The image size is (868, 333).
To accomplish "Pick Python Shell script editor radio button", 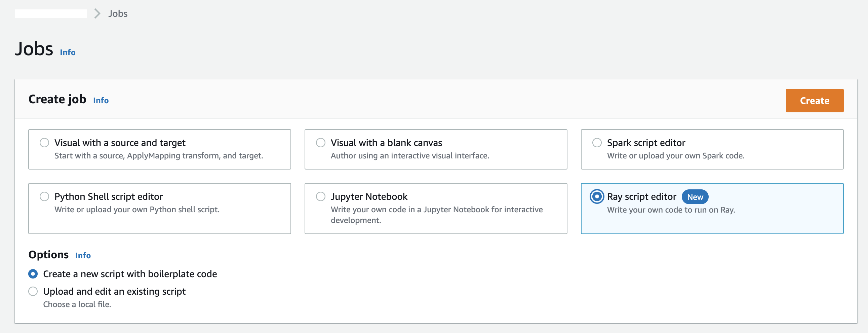I will pos(44,196).
